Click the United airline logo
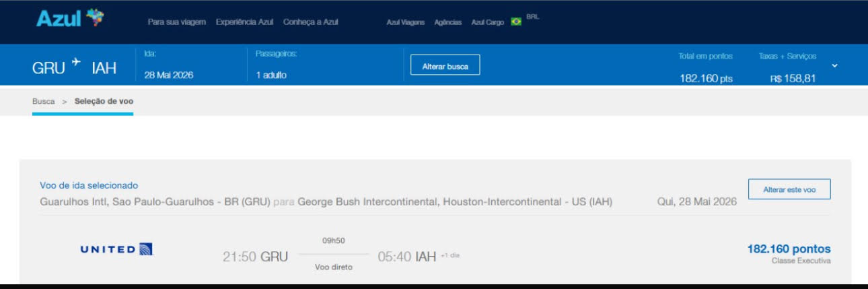The image size is (868, 289). 117,249
